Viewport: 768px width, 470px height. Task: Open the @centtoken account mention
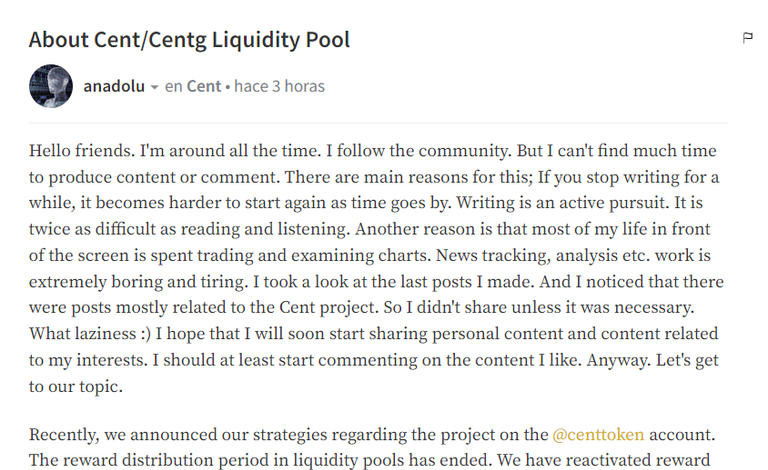598,434
